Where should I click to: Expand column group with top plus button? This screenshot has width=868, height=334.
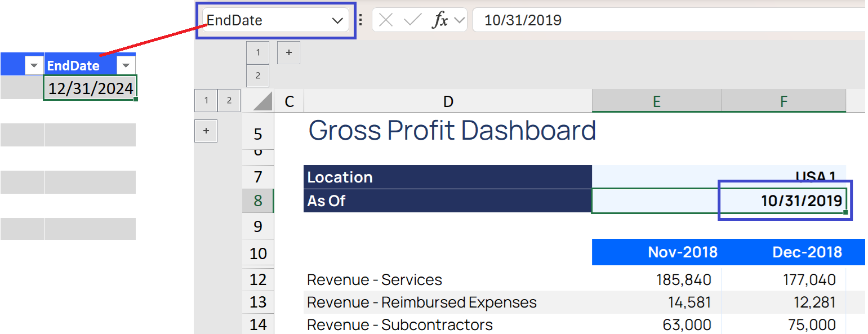288,52
